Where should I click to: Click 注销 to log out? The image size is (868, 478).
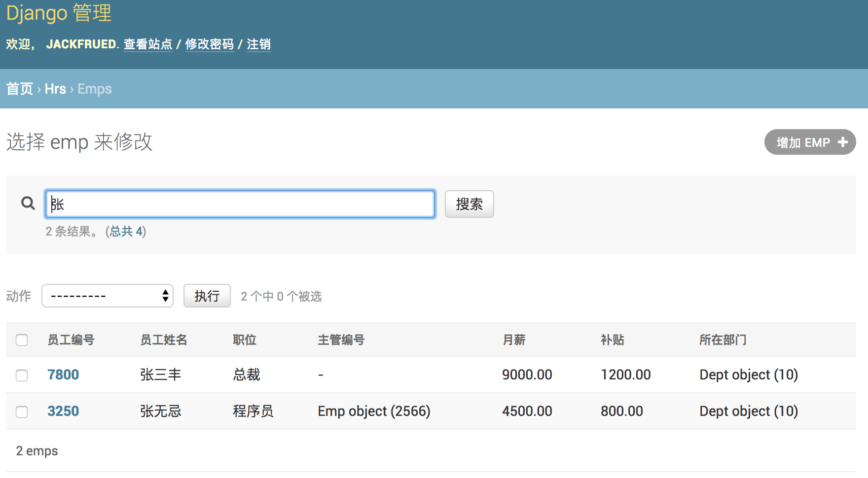[258, 44]
